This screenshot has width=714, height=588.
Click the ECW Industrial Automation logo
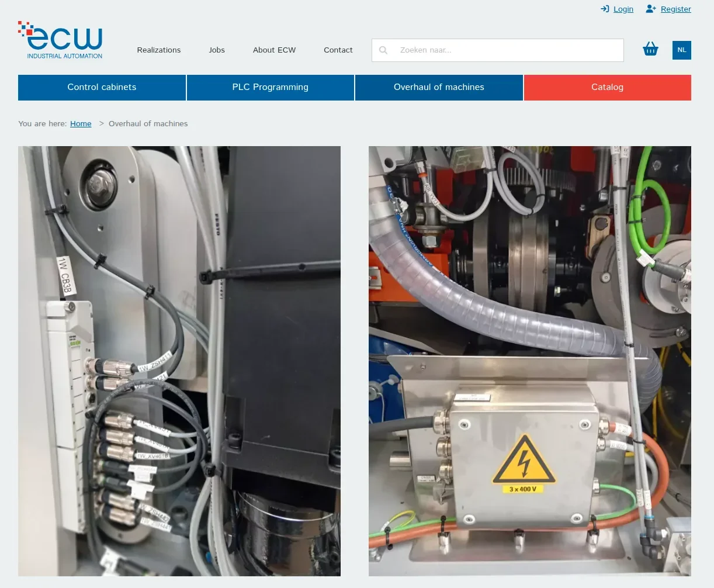(x=60, y=40)
